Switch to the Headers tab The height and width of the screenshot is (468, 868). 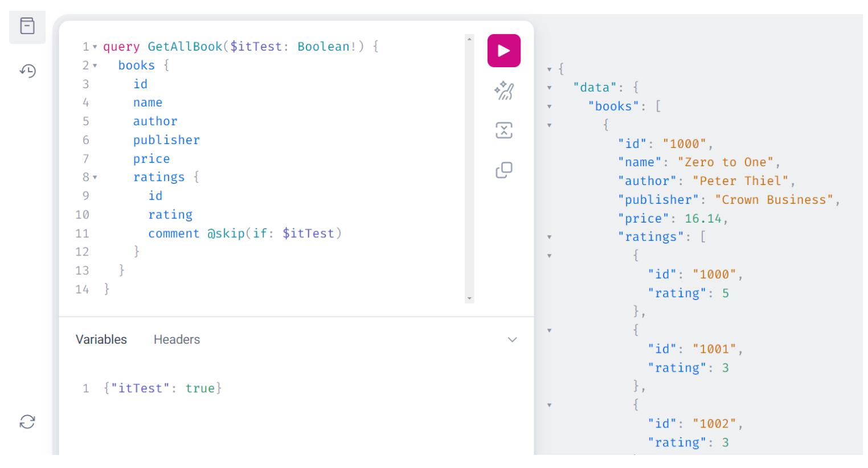coord(177,340)
